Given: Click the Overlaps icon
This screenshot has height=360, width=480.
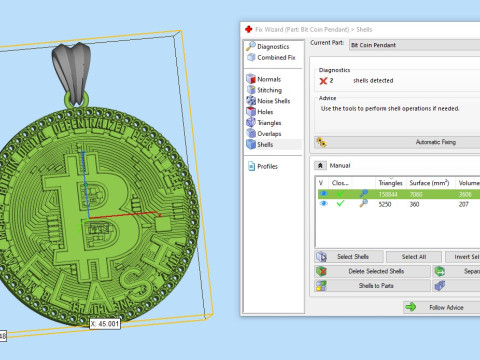Looking at the screenshot, I should pyautogui.click(x=251, y=133).
